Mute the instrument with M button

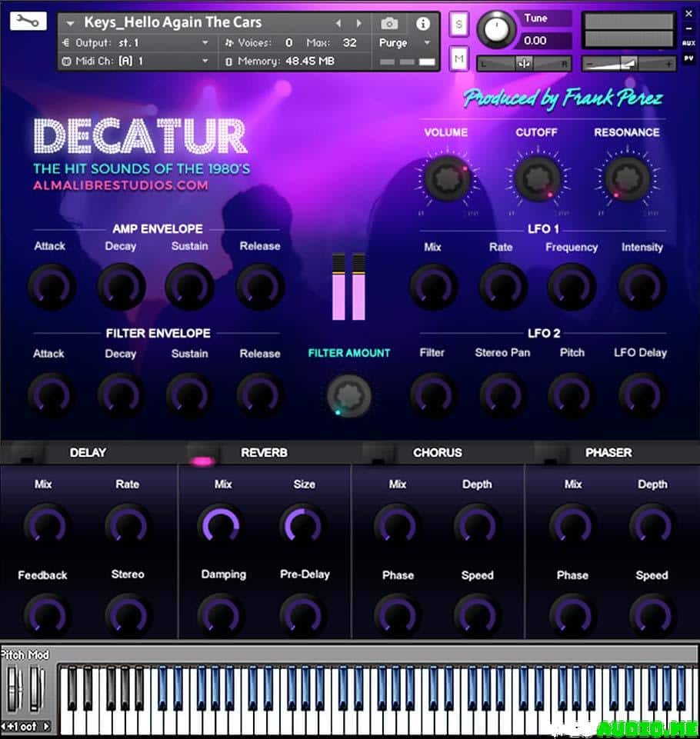(x=459, y=58)
